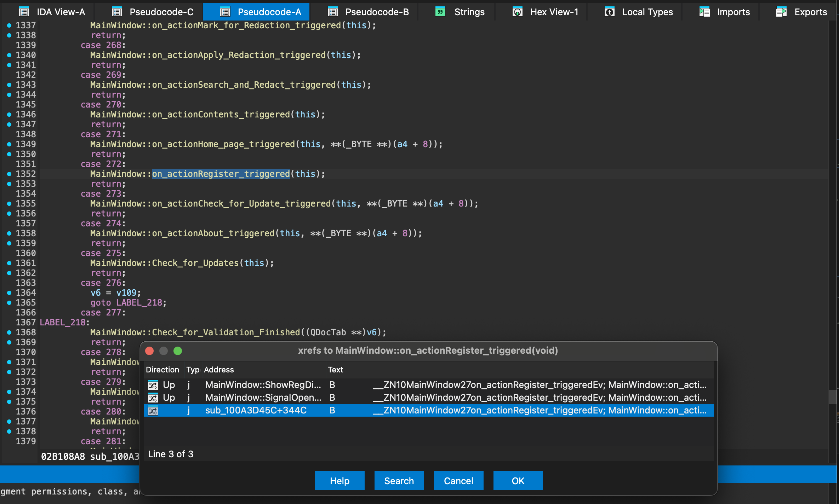This screenshot has height=504, width=839.
Task: Click Check_for_Updates function call
Action: pos(195,263)
